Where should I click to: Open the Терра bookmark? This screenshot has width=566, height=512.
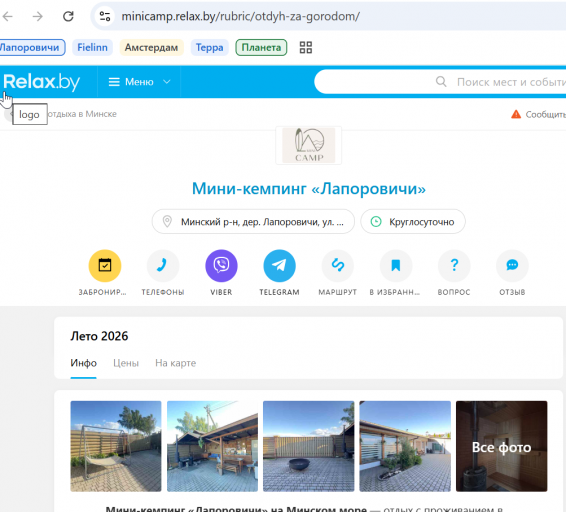(209, 47)
